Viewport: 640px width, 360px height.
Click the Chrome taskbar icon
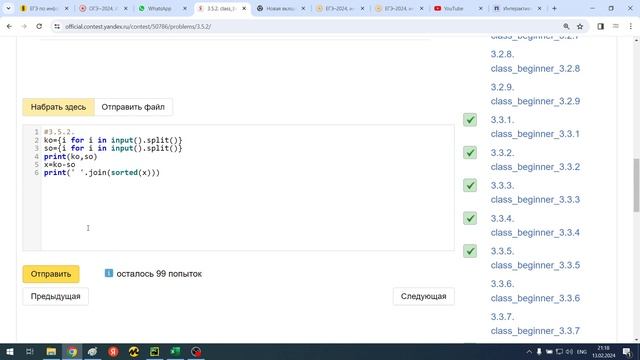point(72,351)
